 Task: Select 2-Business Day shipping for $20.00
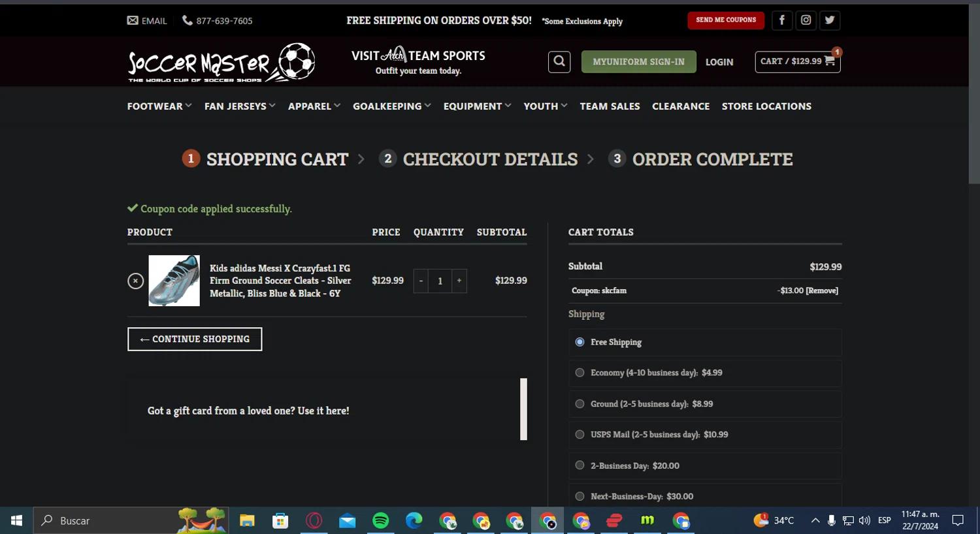[x=580, y=465]
